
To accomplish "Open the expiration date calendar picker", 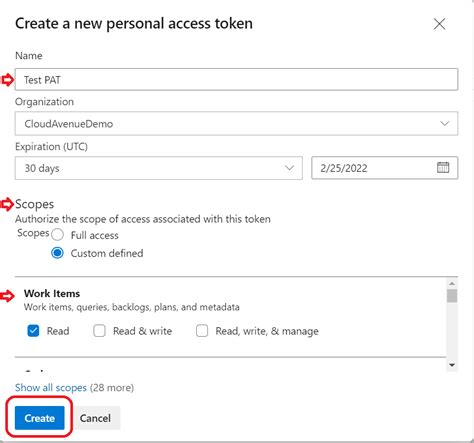I will pos(443,167).
